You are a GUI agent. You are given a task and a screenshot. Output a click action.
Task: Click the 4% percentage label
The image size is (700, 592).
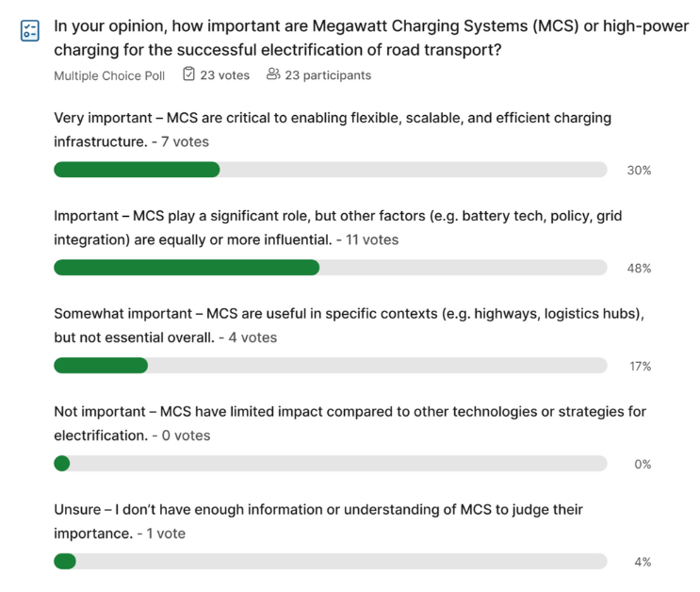click(x=643, y=562)
